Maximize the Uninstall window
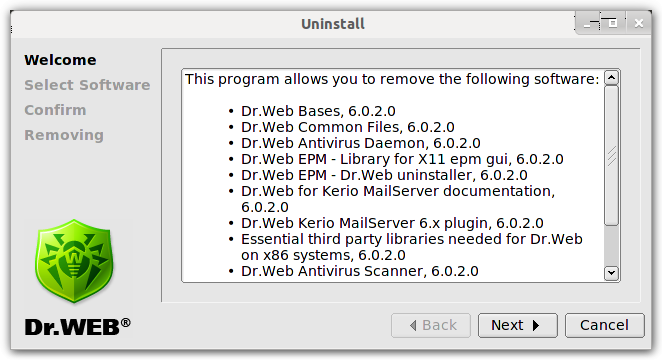 (612, 23)
